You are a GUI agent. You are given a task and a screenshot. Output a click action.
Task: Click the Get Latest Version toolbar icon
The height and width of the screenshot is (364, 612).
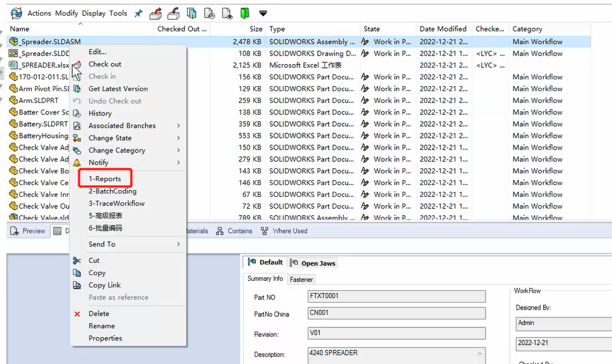coord(191,13)
